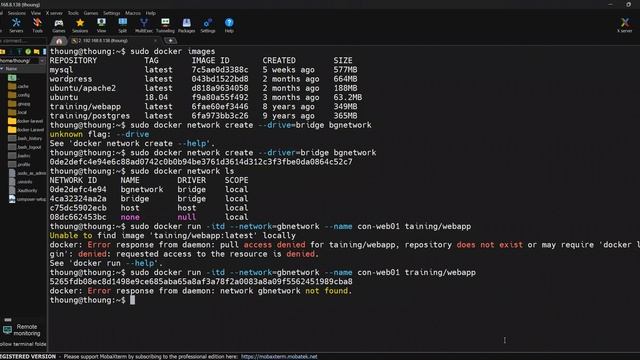Viewport: 640px width, 360px height.
Task: Expand the /home/thoung/ path dropdown
Action: 42,61
